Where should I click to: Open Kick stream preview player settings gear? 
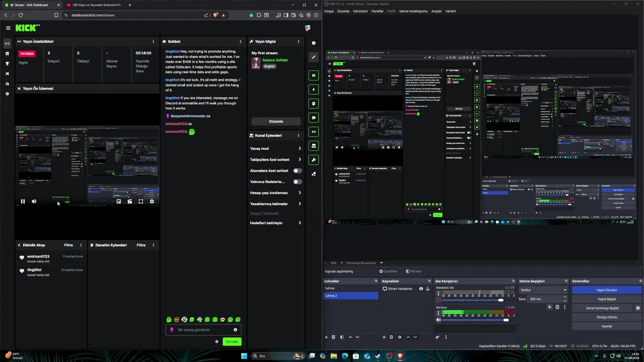pyautogui.click(x=152, y=202)
